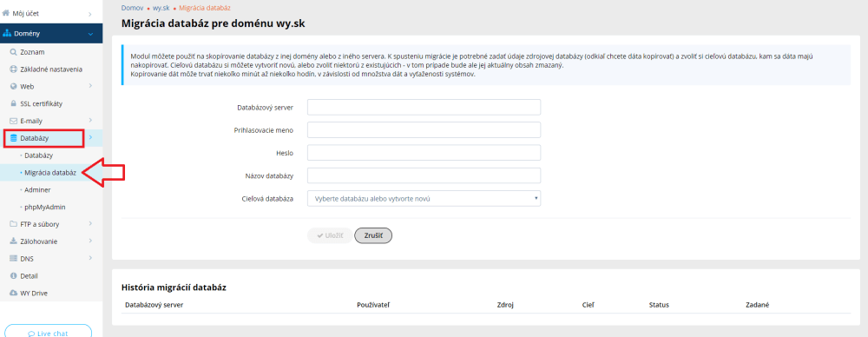Open WY Drive sidebar item

33,294
